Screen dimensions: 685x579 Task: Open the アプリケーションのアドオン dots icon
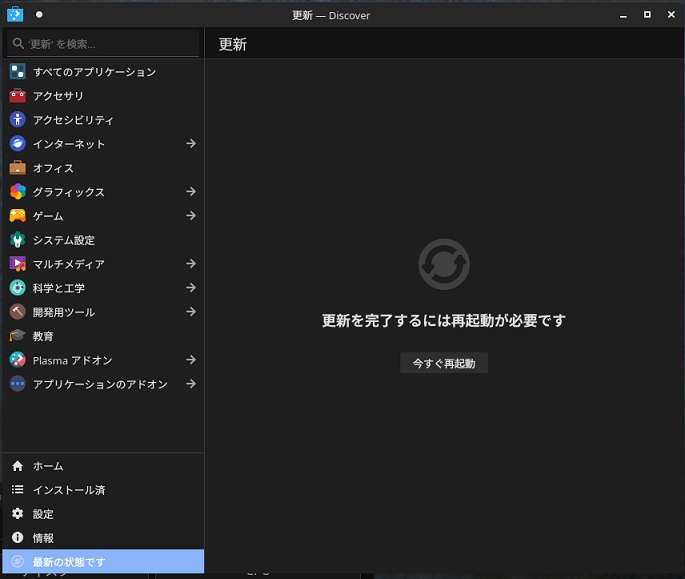(17, 384)
